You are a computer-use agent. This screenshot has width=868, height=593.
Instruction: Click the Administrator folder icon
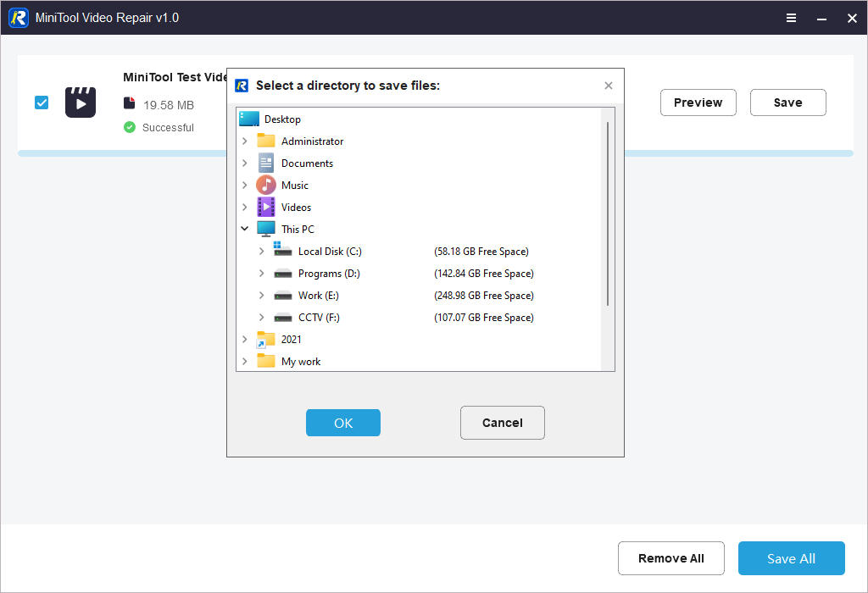[265, 141]
